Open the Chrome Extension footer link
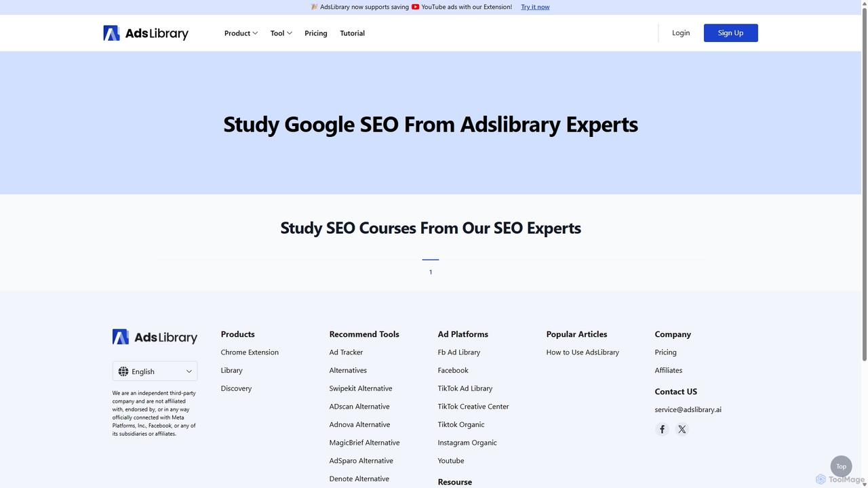 250,352
